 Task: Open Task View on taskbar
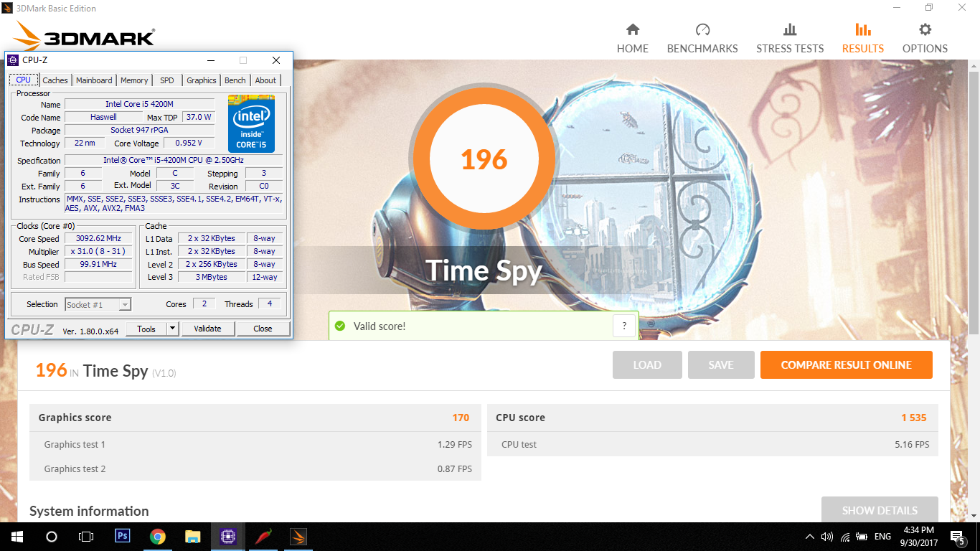coord(85,536)
